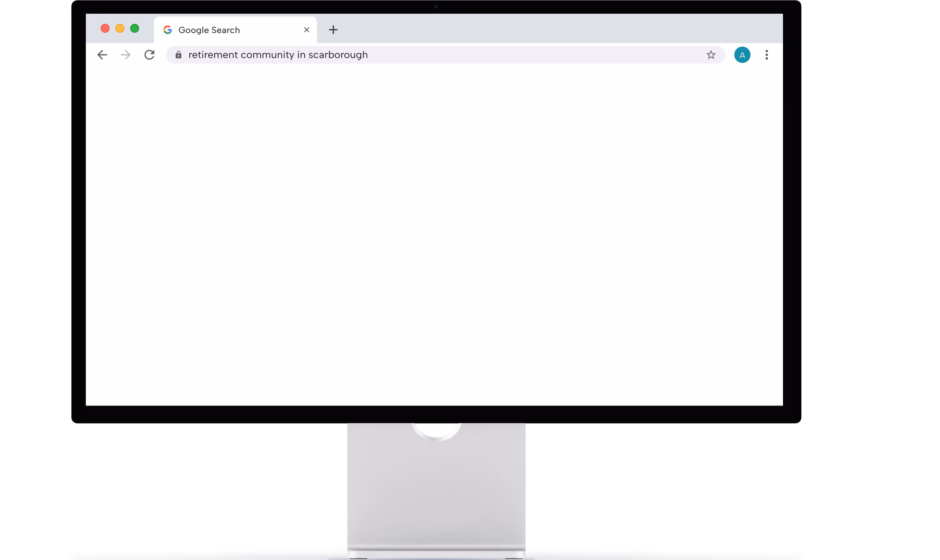
Task: Select the Google Search tab
Action: click(235, 30)
